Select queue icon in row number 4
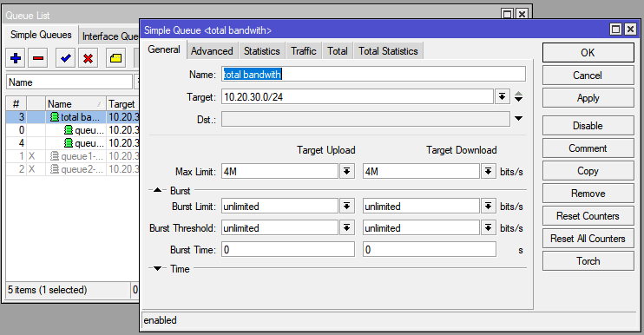This screenshot has height=335, width=644. coord(69,143)
